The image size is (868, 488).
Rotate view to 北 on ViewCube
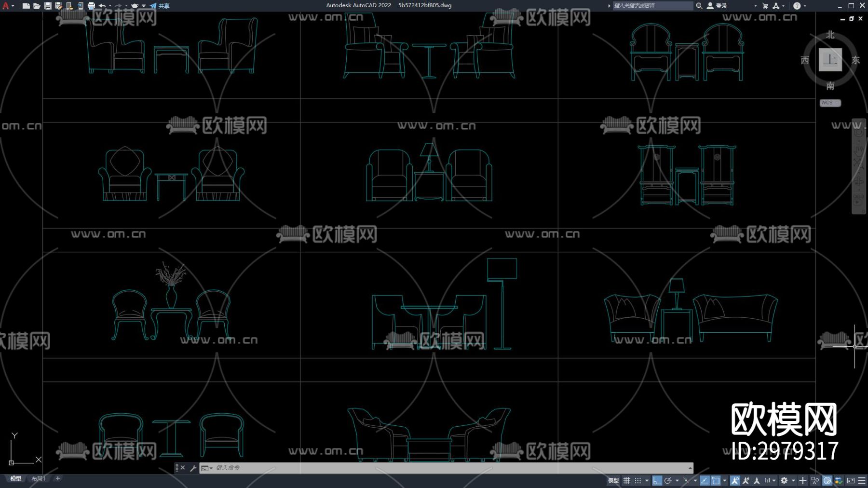(830, 35)
